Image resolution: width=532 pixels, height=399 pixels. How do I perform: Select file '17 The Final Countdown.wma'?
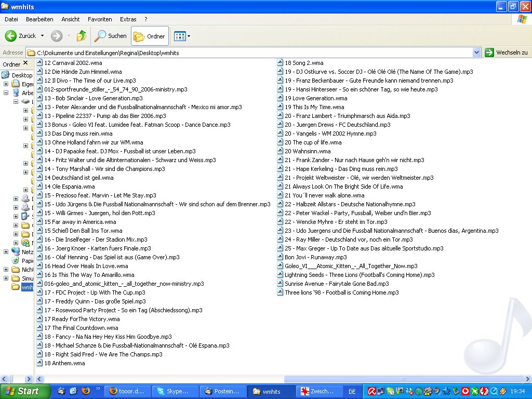pos(81,328)
